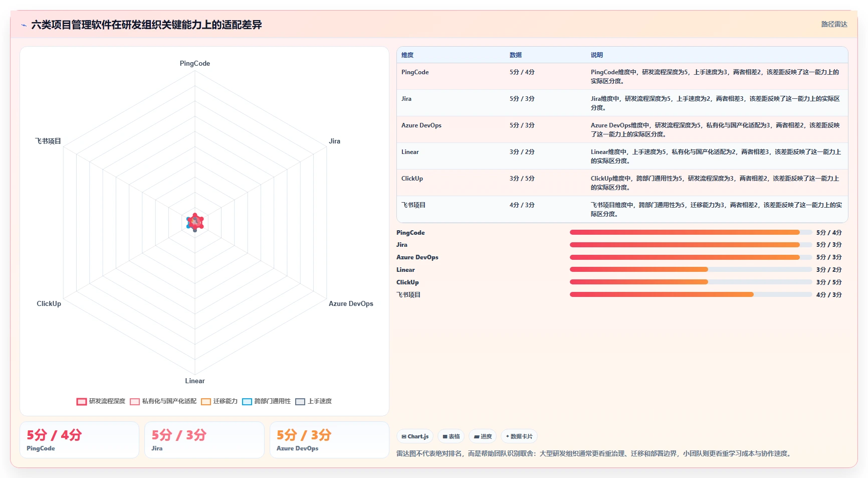
Task: Click the ClickUp progress bar
Action: click(x=691, y=282)
